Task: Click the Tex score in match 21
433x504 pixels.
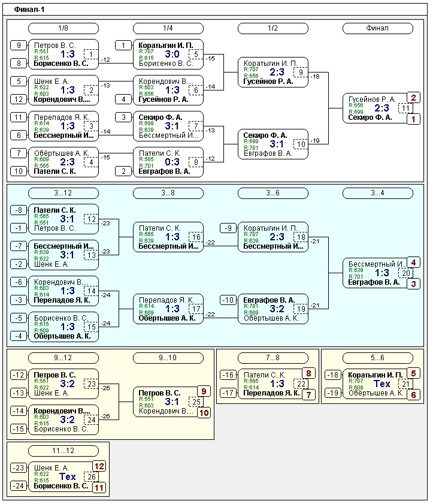Action: point(381,384)
